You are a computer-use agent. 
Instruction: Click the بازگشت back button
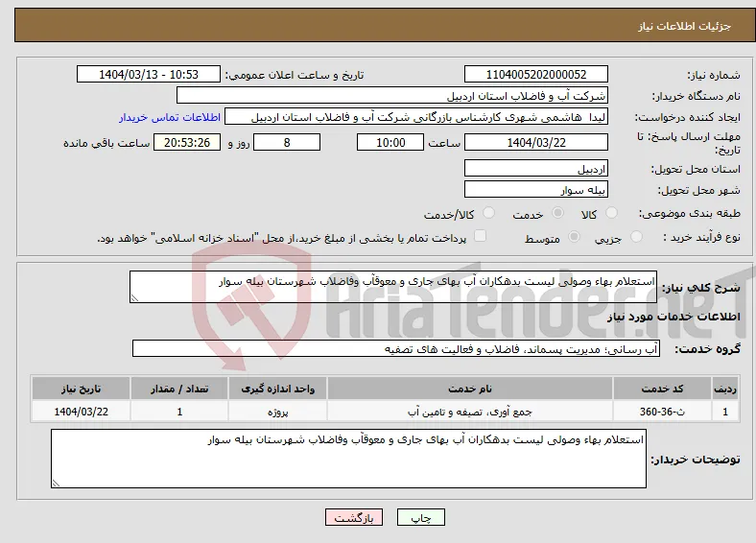point(354,517)
